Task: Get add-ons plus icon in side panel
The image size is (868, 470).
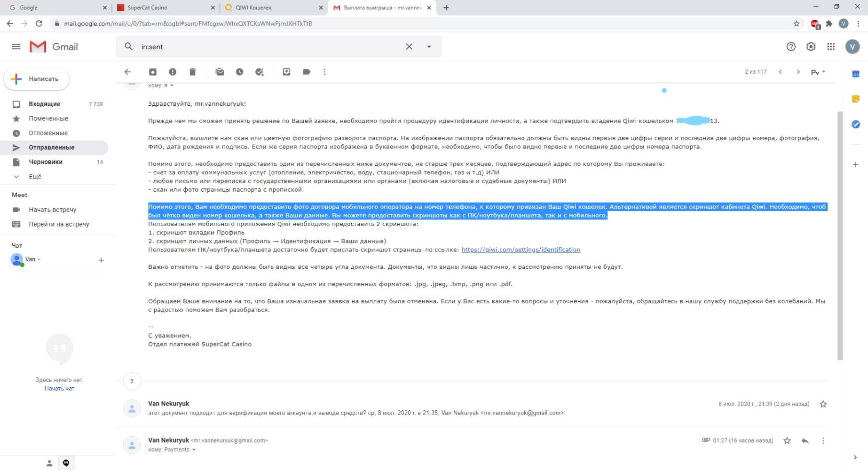Action: [x=856, y=164]
